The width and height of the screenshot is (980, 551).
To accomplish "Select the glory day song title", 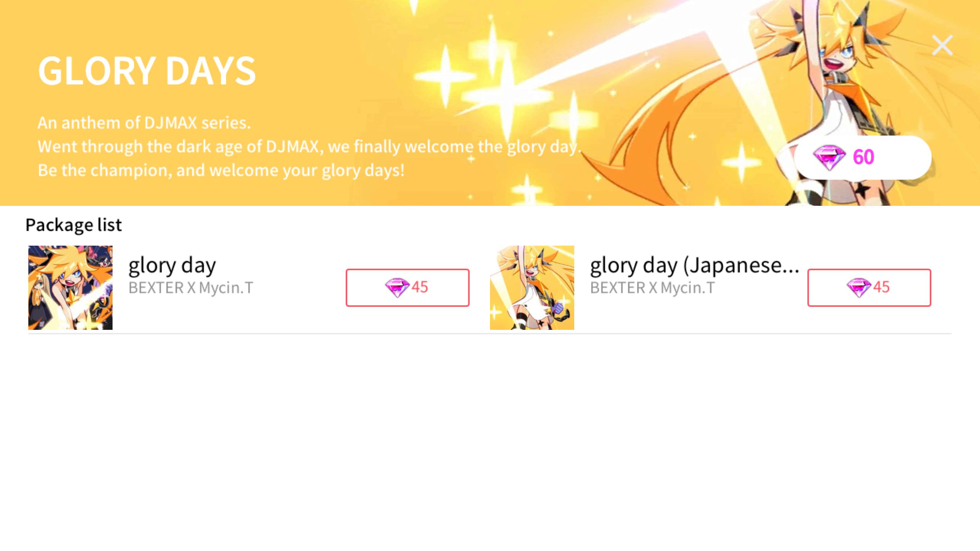I will pos(172,266).
